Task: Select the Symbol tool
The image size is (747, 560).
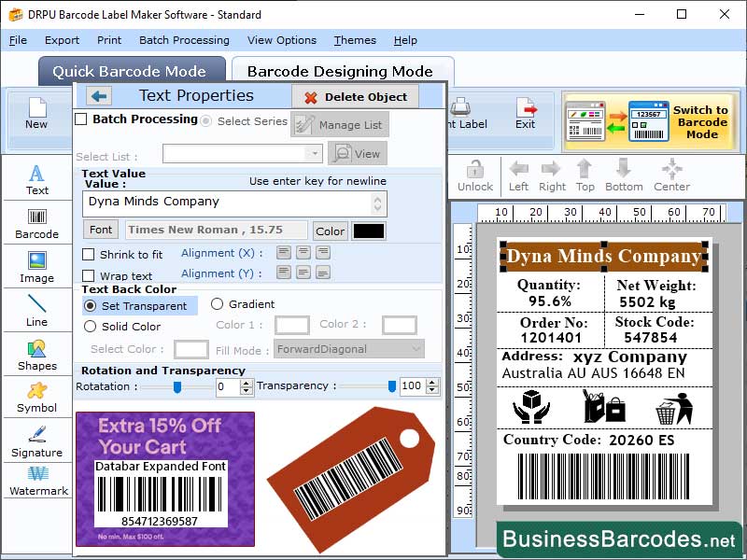Action: [x=36, y=399]
